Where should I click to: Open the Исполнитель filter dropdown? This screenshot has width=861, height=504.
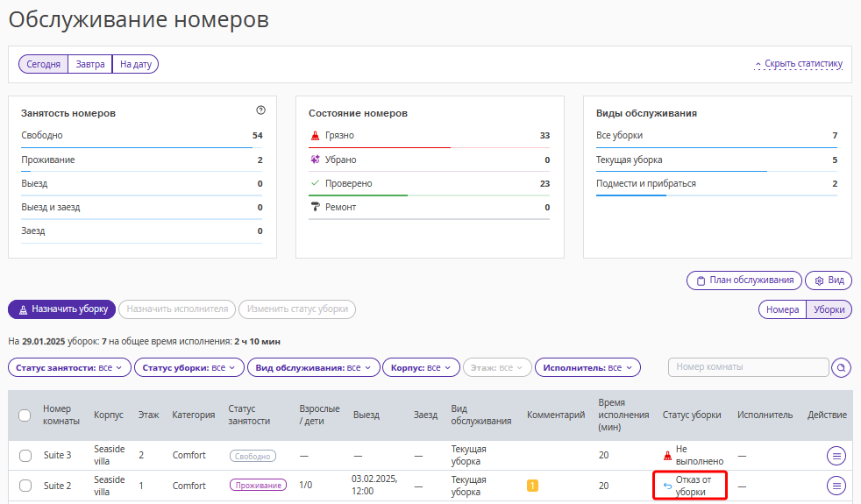587,367
